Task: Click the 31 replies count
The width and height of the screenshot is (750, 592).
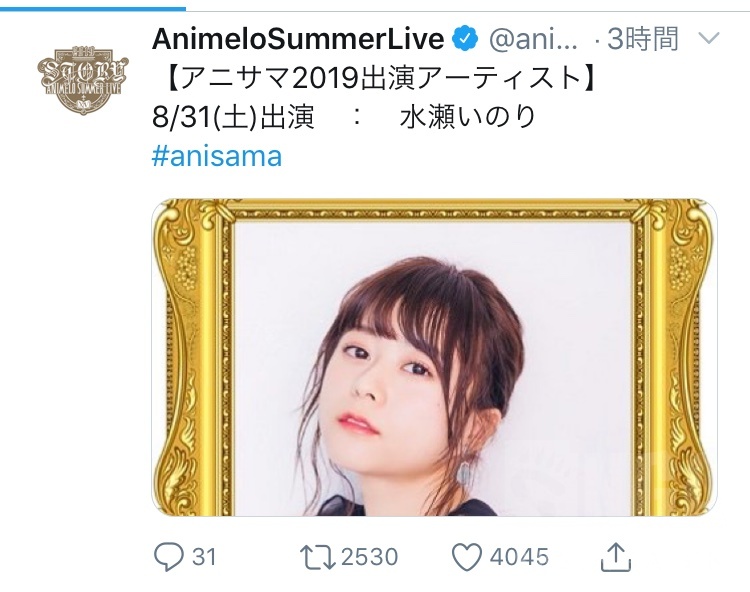Action: click(x=204, y=557)
